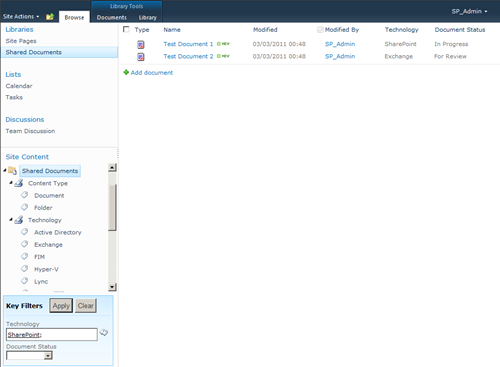Open the SP_Admin user menu

[x=469, y=11]
